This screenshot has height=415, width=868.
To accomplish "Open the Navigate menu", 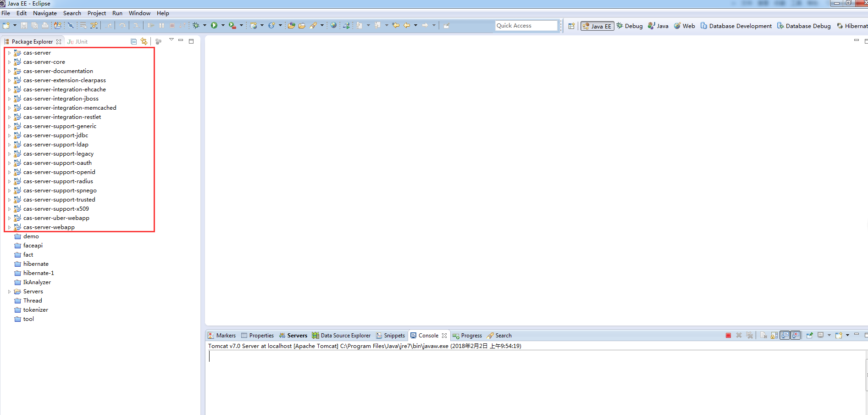I will (45, 13).
